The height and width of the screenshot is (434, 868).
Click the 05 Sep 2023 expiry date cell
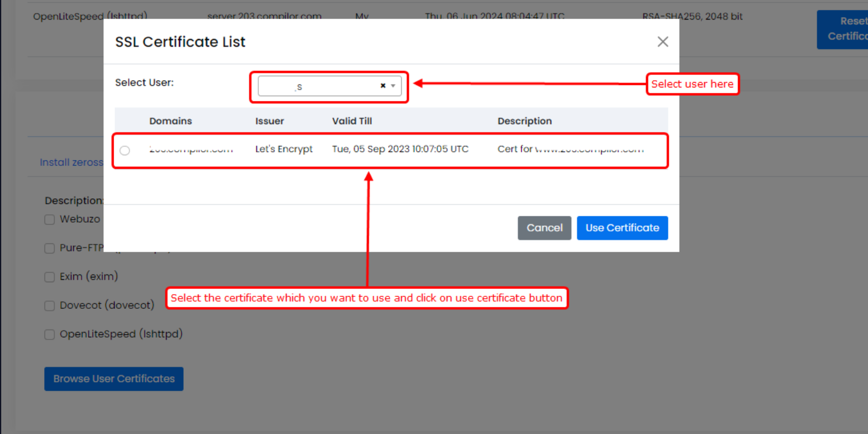click(400, 149)
